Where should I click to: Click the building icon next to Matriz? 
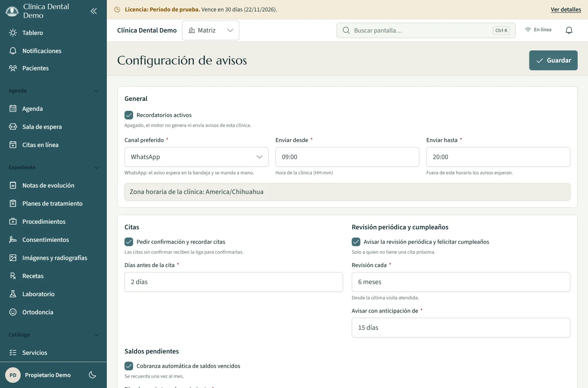pyautogui.click(x=192, y=31)
